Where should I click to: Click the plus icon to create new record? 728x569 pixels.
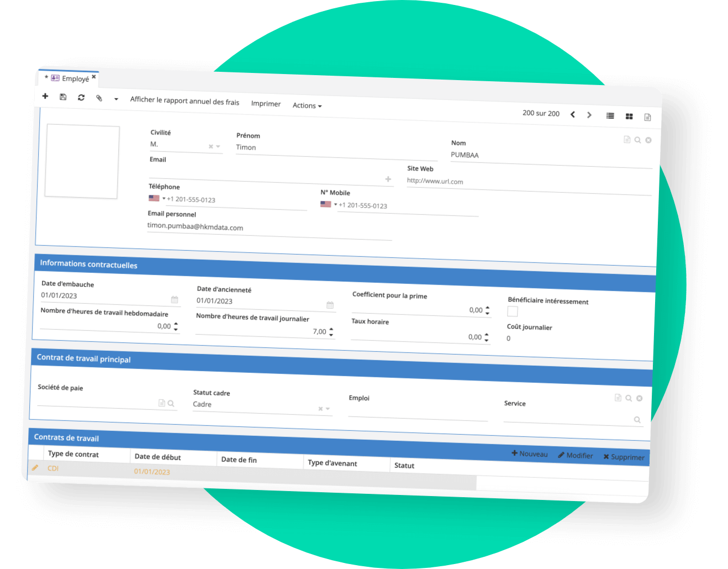click(x=45, y=96)
